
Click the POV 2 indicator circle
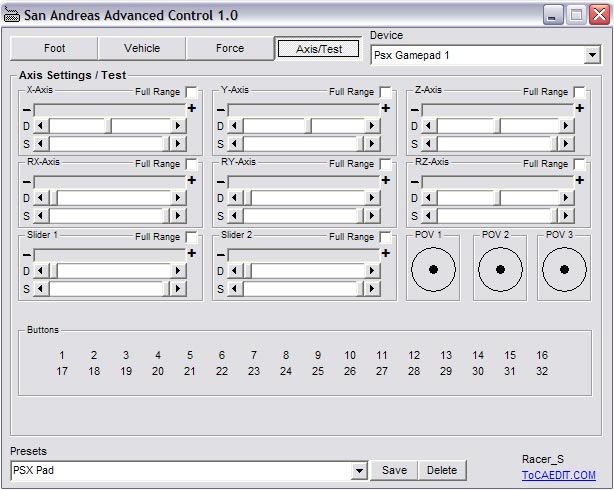coord(500,269)
